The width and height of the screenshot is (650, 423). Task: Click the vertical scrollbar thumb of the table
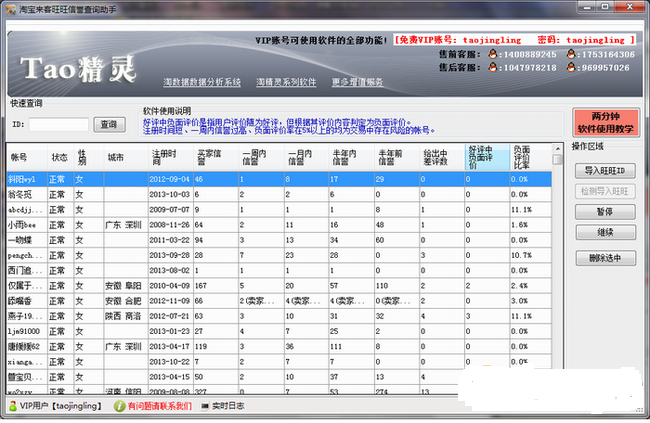click(558, 159)
